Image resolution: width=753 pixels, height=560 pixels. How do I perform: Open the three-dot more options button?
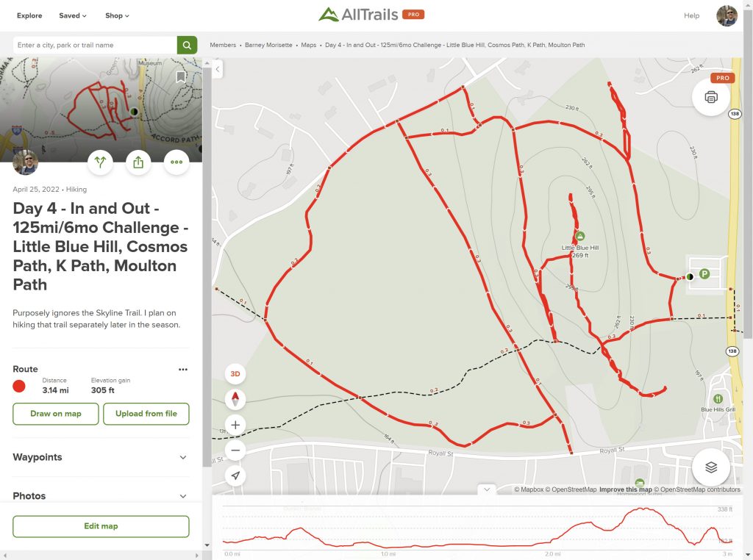click(x=176, y=162)
